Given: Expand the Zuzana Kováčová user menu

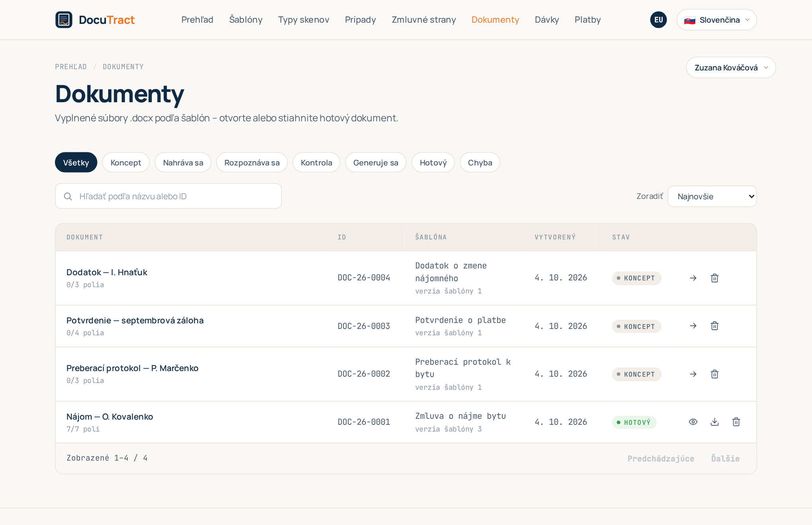Looking at the screenshot, I should click(x=731, y=67).
